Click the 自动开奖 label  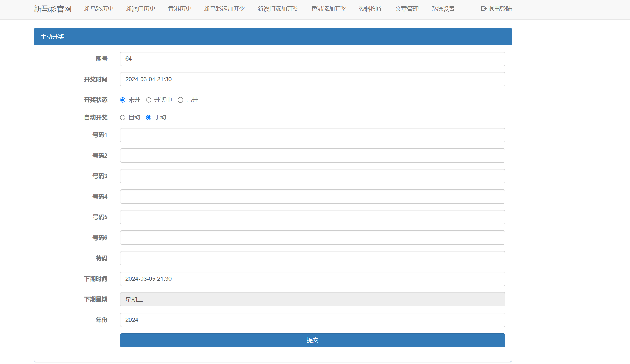96,117
